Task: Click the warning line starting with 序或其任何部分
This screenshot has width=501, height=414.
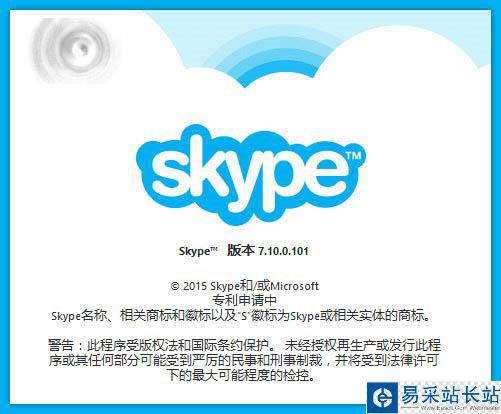Action: click(x=243, y=360)
